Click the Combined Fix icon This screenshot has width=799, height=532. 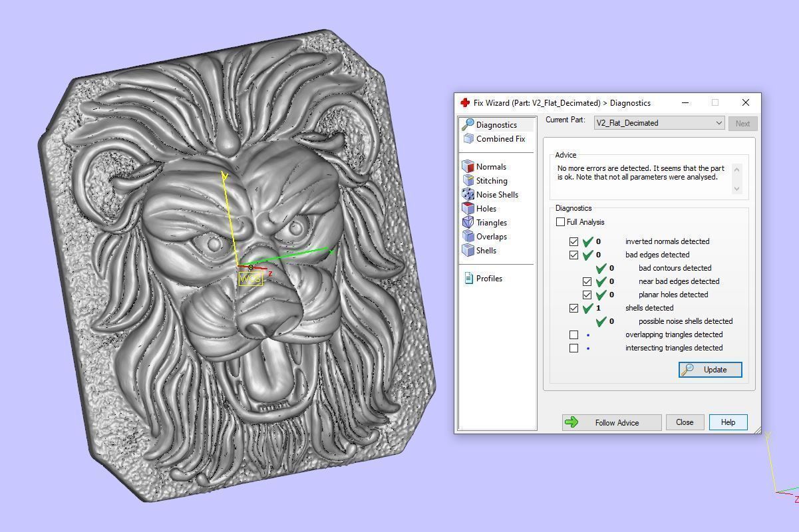pos(468,138)
